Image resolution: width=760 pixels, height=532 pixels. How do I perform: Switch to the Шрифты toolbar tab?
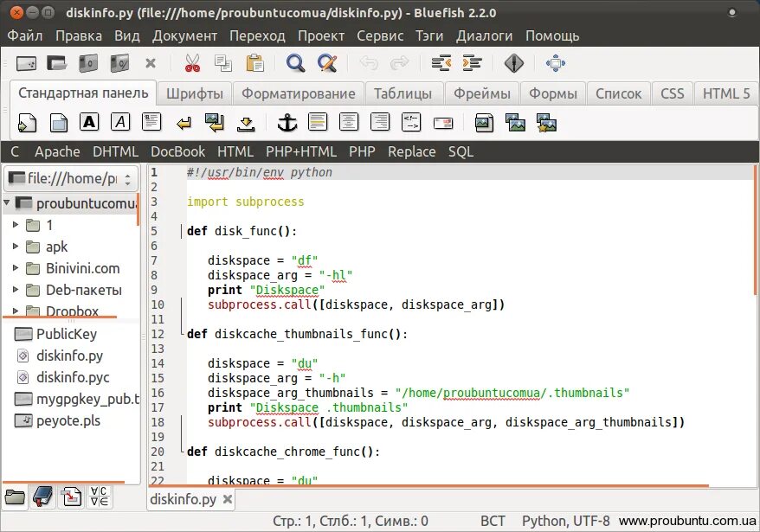[195, 93]
